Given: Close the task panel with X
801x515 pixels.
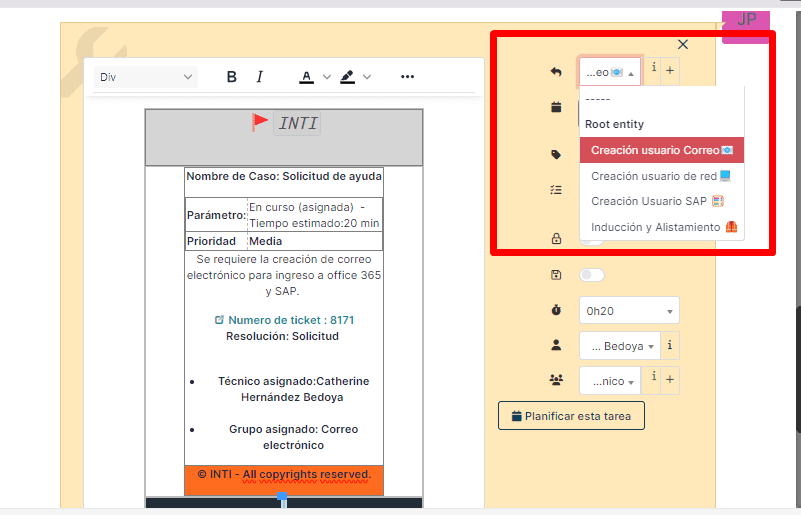Looking at the screenshot, I should coord(683,44).
